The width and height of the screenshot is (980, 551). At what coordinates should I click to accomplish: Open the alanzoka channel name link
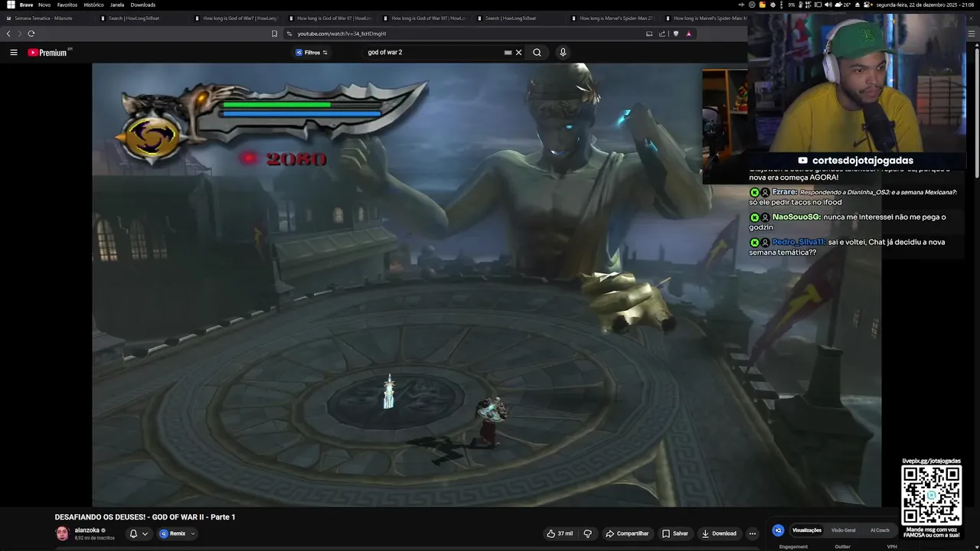[x=87, y=530]
